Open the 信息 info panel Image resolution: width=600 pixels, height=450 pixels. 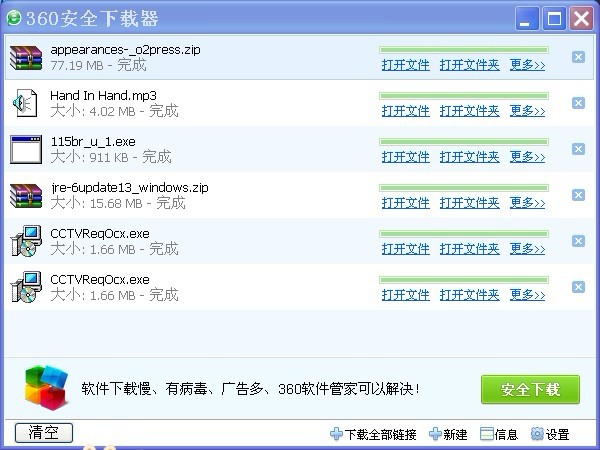[499, 434]
